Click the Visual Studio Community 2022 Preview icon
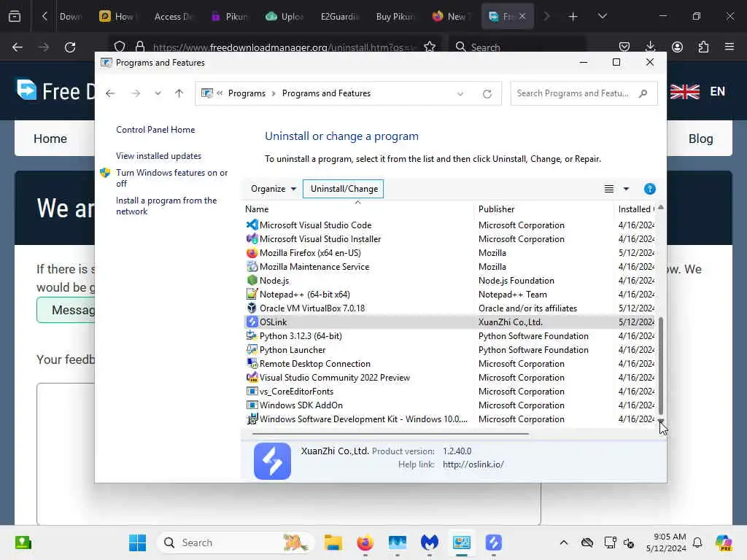Viewport: 747px width, 560px height. click(252, 377)
